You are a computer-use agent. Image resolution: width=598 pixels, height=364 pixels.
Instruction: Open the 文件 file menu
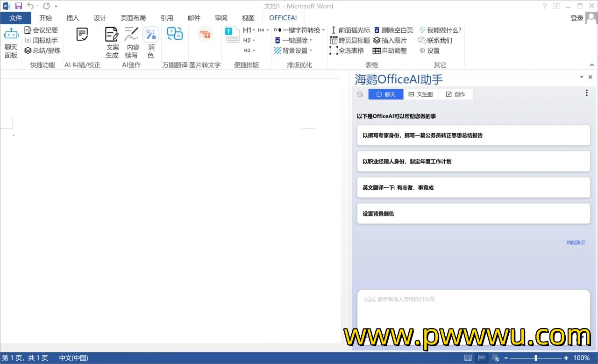[16, 18]
